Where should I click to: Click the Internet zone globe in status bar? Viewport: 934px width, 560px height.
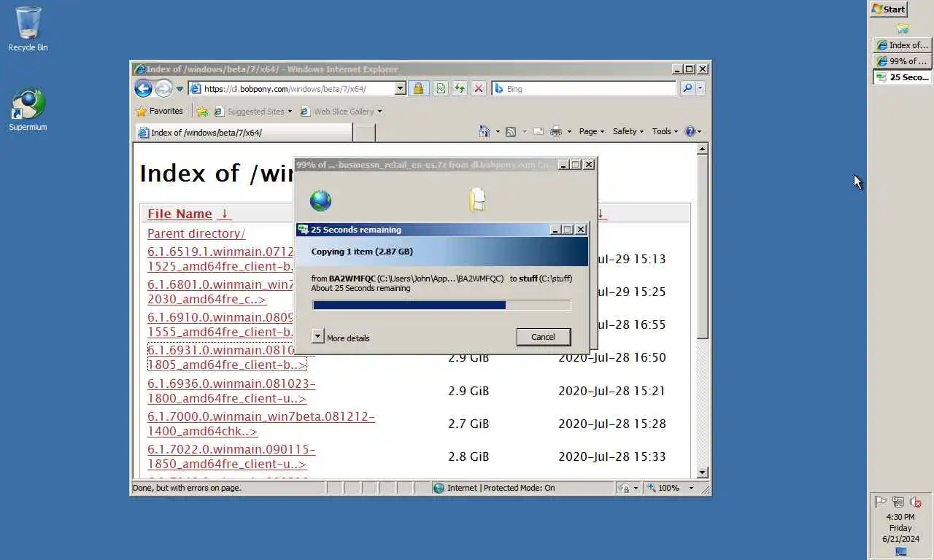click(439, 488)
